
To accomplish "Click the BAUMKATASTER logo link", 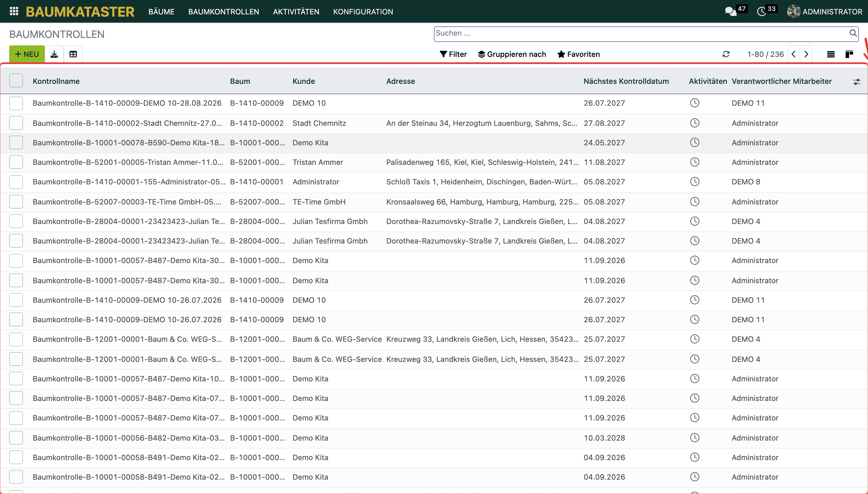I will point(80,11).
